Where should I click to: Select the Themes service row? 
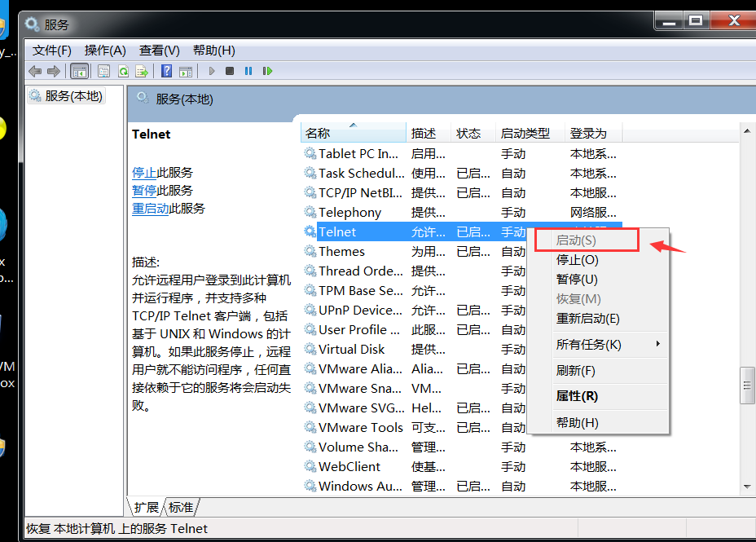[345, 251]
